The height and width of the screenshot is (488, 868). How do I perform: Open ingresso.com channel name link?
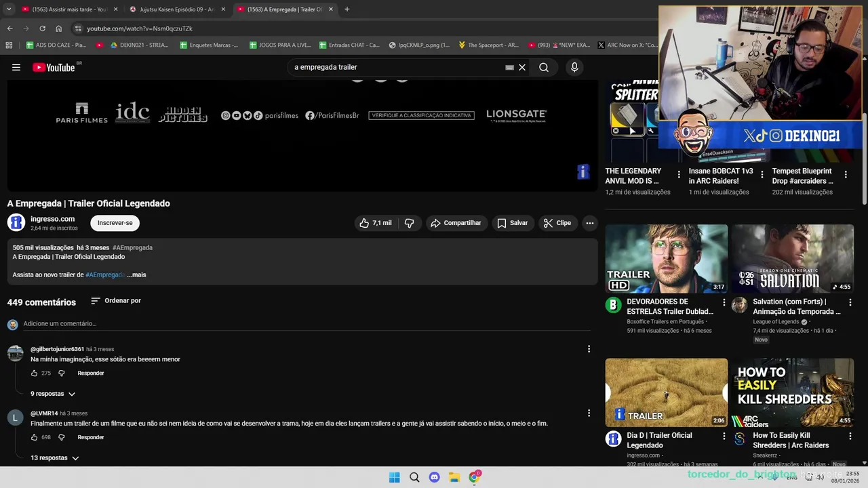[x=52, y=219]
